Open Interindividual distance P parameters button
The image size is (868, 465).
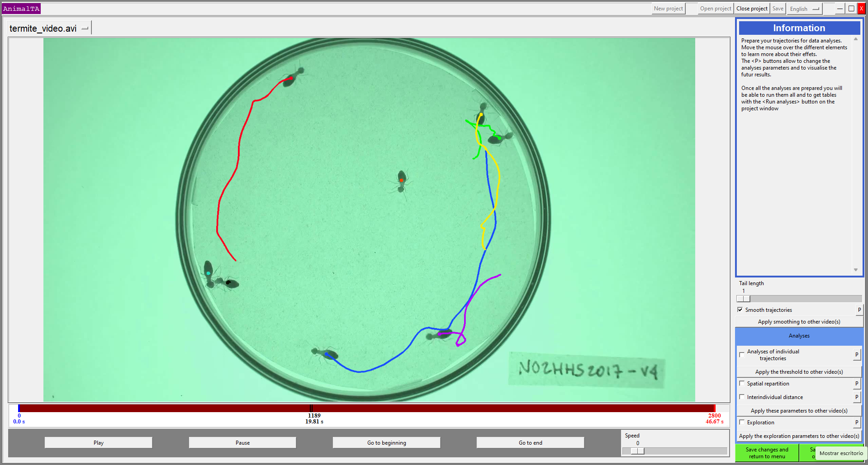(857, 397)
